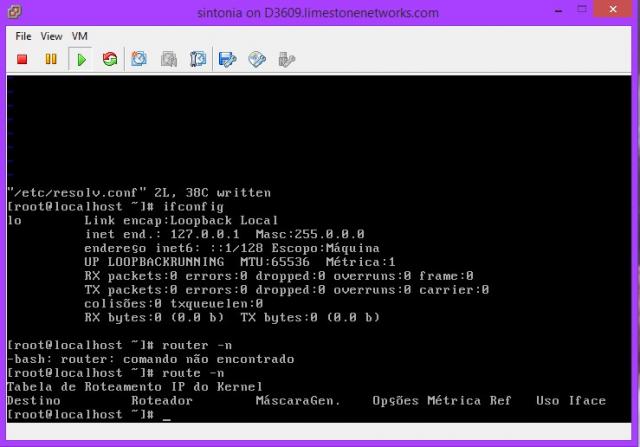Image resolution: width=640 pixels, height=447 pixels.
Task: Power on VM with green play icon
Action: point(81,60)
